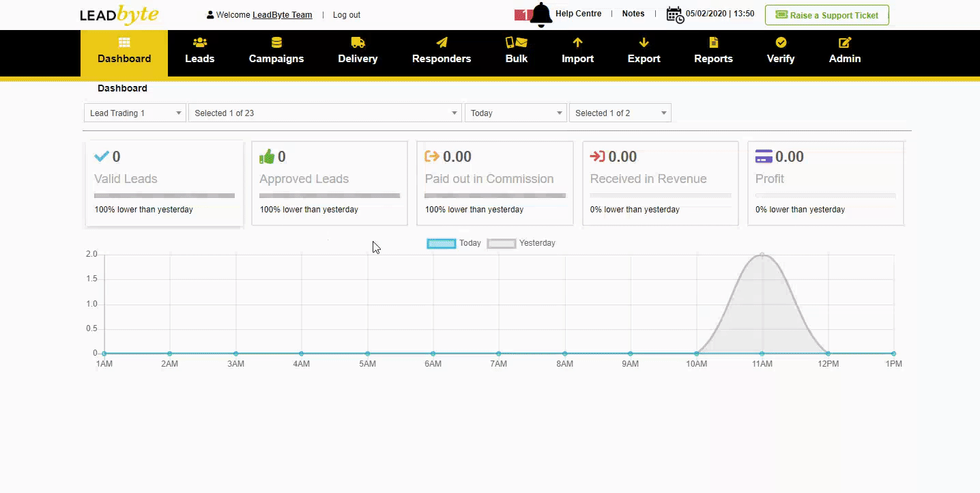The image size is (980, 493).
Task: Click the user profile icon beside Welcome
Action: [x=210, y=15]
